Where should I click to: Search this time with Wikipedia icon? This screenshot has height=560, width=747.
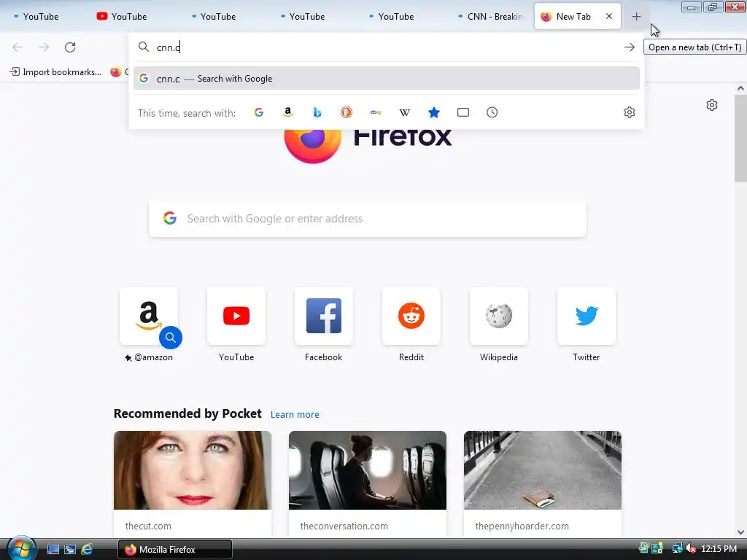[404, 112]
